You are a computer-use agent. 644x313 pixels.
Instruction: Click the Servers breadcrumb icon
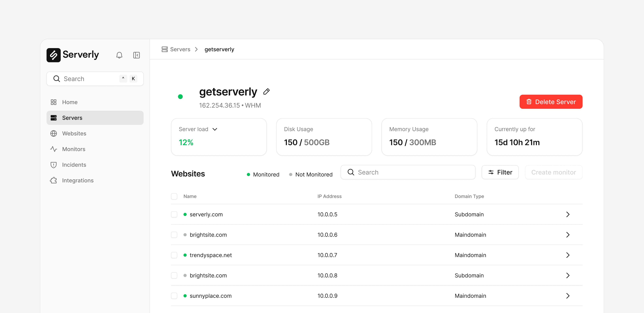click(x=164, y=49)
